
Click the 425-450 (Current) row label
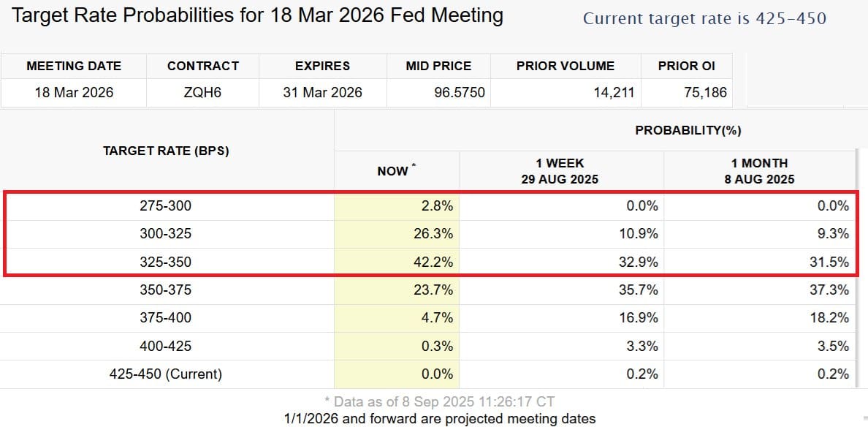[x=166, y=374]
